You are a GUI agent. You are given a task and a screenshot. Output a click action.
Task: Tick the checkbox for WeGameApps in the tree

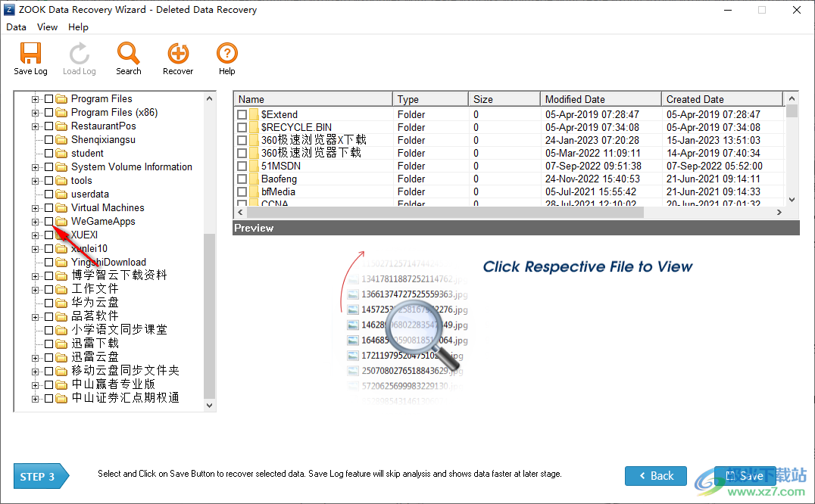click(x=48, y=221)
